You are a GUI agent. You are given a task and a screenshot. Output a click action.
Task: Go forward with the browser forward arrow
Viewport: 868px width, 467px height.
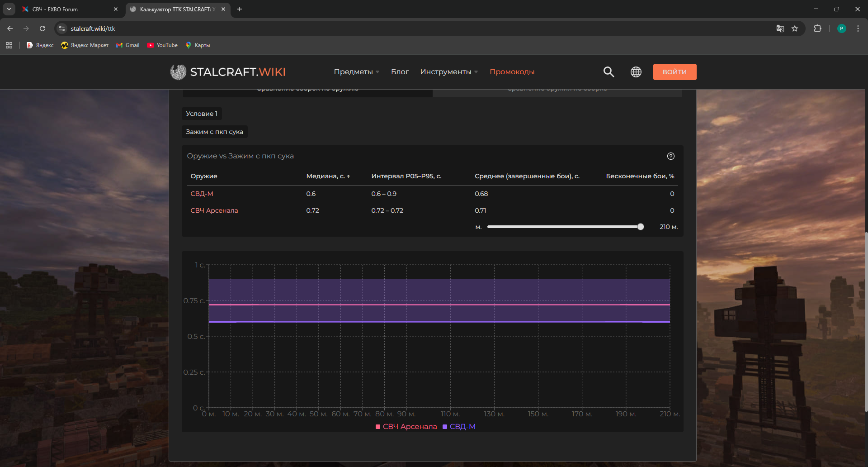(26, 29)
